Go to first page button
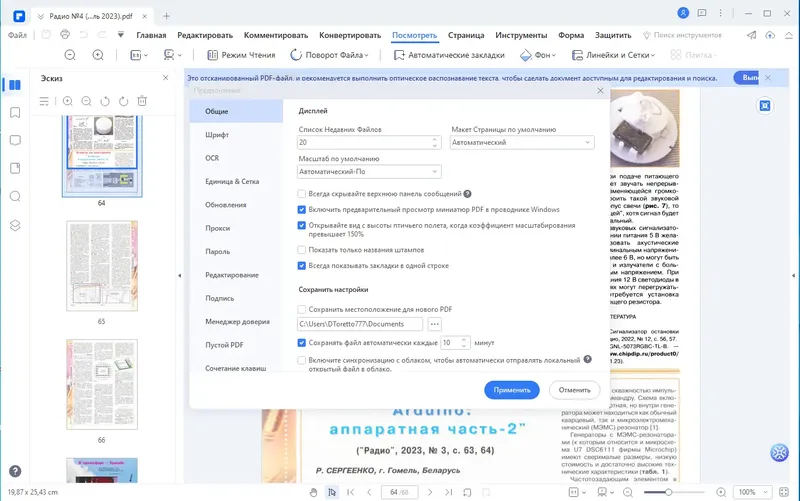800x501 pixels. point(351,492)
